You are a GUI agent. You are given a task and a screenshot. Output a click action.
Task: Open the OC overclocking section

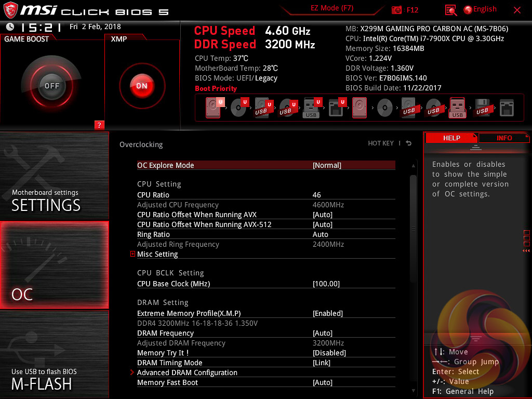(x=54, y=265)
